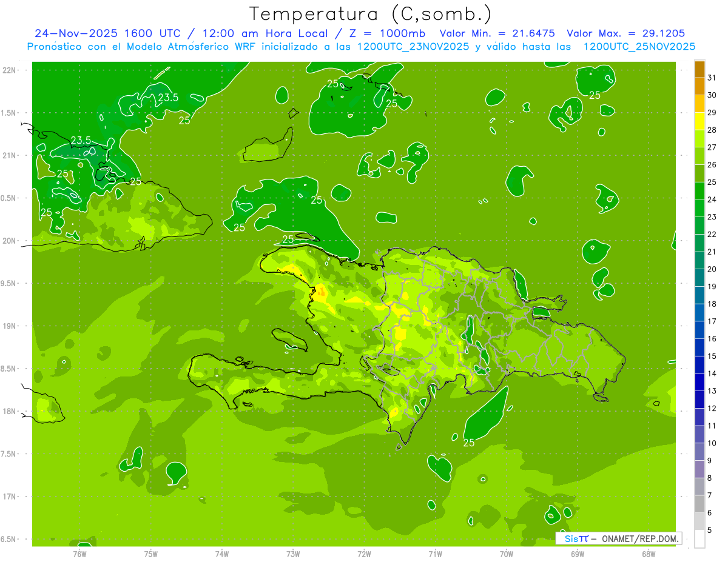Click the yellow legend swatch between 28 and 29
Viewport: 728px width, 562px height.
[699, 121]
